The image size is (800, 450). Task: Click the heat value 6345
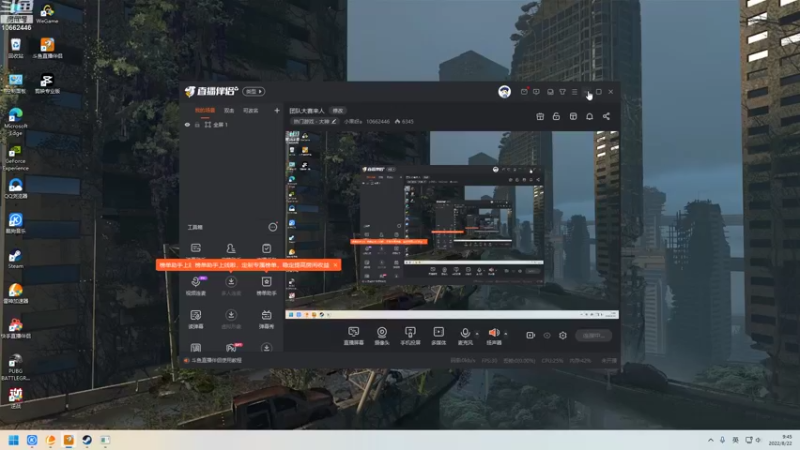[407, 121]
